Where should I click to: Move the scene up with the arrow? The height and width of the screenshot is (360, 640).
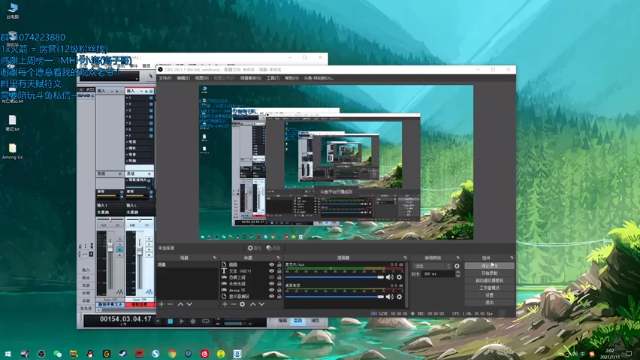tap(180, 304)
